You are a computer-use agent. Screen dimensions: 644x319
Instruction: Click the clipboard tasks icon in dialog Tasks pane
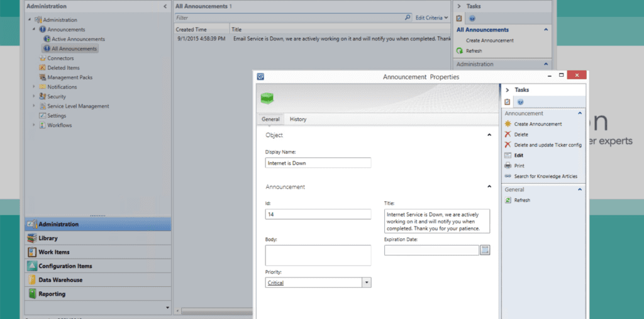coord(508,101)
